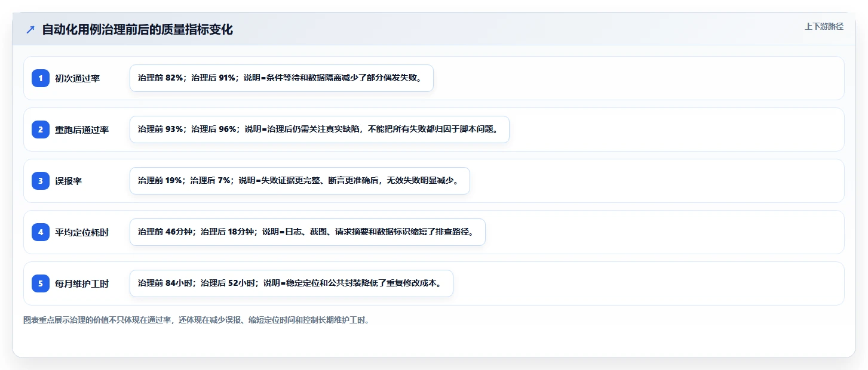Viewport: 868px width, 370px height.
Task: Click the 每月维护工时 row label
Action: coord(82,283)
